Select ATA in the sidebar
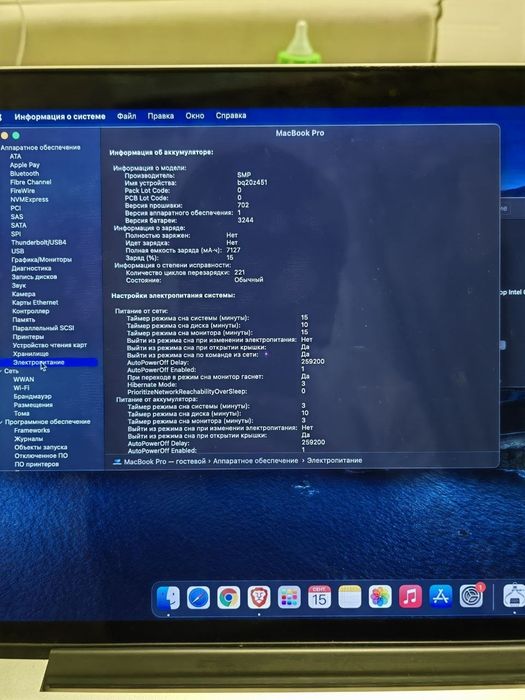The width and height of the screenshot is (525, 700). point(16,156)
